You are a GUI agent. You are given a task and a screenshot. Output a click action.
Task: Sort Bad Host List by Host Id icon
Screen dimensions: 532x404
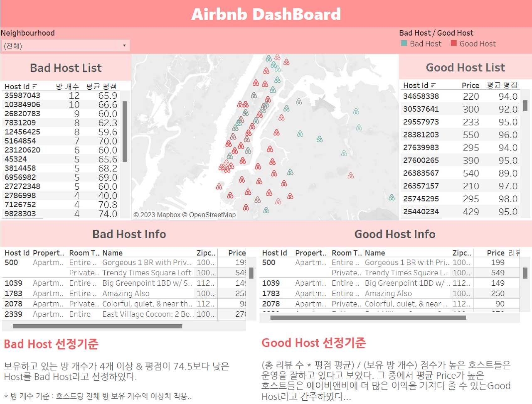[35, 86]
